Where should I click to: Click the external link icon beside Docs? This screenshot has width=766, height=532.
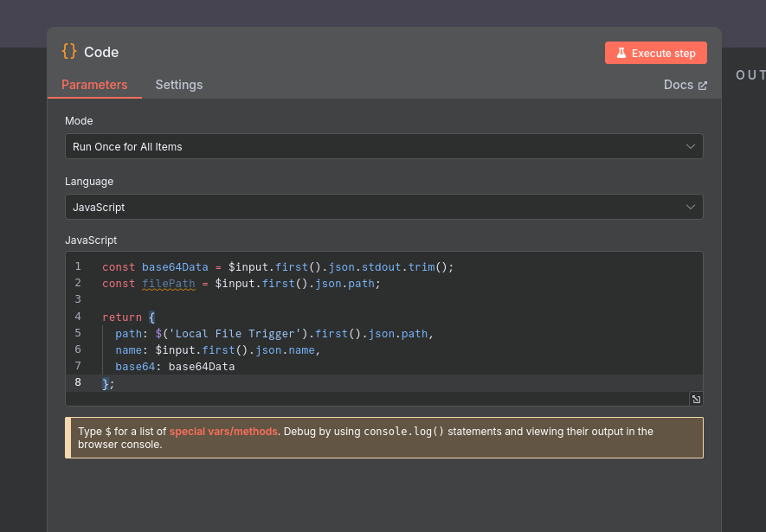(x=703, y=86)
